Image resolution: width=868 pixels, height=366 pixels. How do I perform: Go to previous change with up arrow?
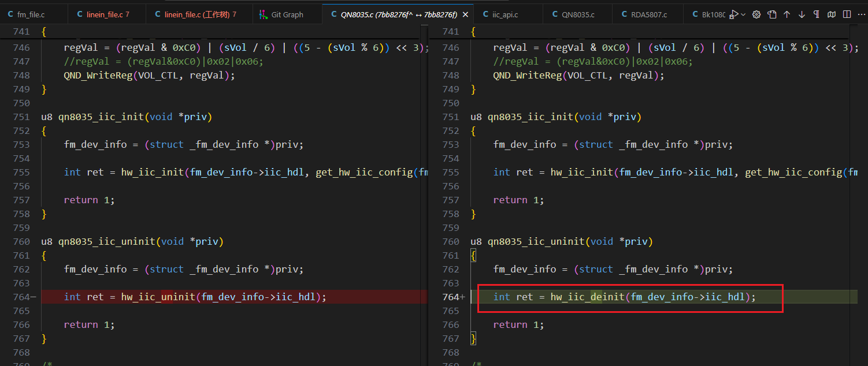787,14
